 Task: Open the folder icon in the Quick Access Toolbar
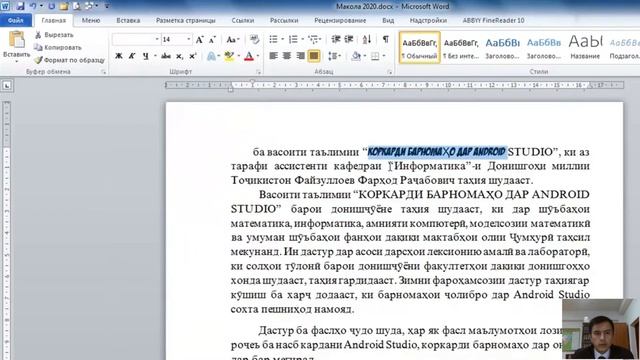point(64,6)
